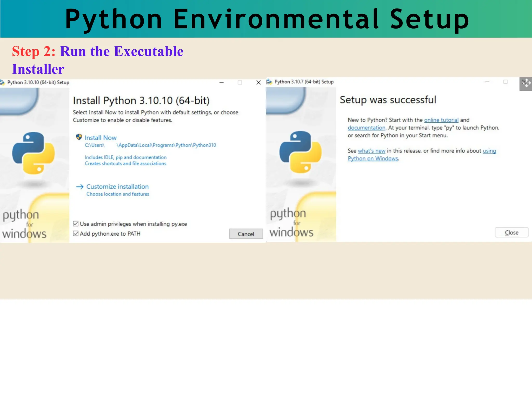Uncheck 'Add python.exe to PATH' checkbox
532x399 pixels.
[x=76, y=234]
